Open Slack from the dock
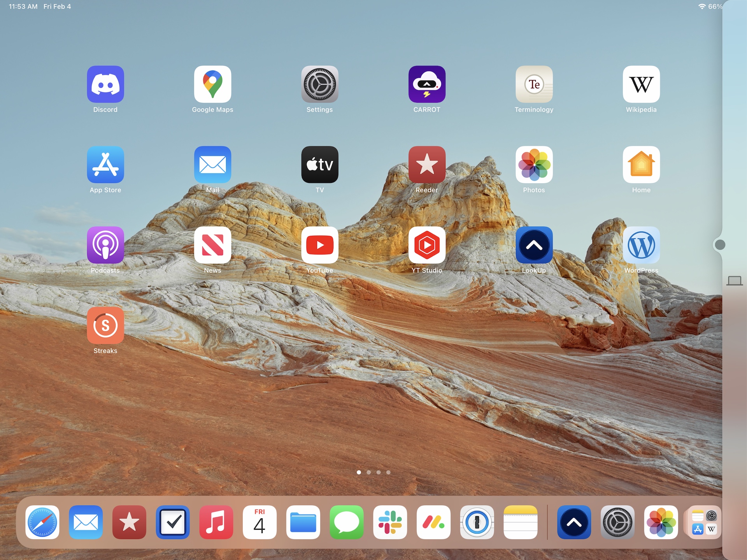Viewport: 747px width, 560px height. [x=390, y=522]
